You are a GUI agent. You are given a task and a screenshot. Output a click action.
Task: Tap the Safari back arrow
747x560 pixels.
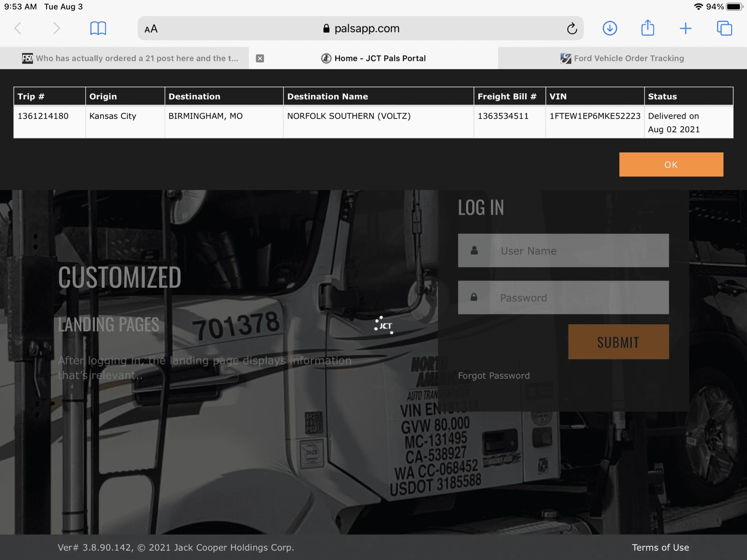click(x=18, y=28)
